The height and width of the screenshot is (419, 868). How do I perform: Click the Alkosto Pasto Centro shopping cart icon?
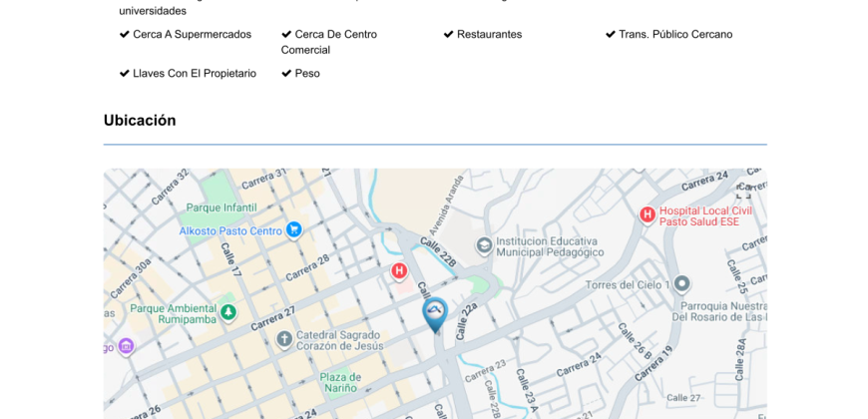tap(294, 229)
